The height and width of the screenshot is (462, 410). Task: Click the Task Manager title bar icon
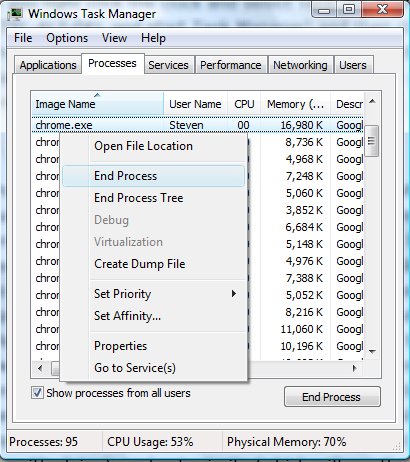14,14
